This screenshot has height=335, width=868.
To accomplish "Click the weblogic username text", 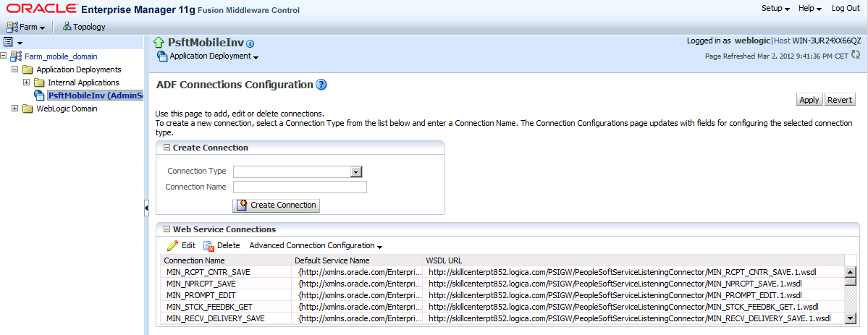I will coord(752,41).
